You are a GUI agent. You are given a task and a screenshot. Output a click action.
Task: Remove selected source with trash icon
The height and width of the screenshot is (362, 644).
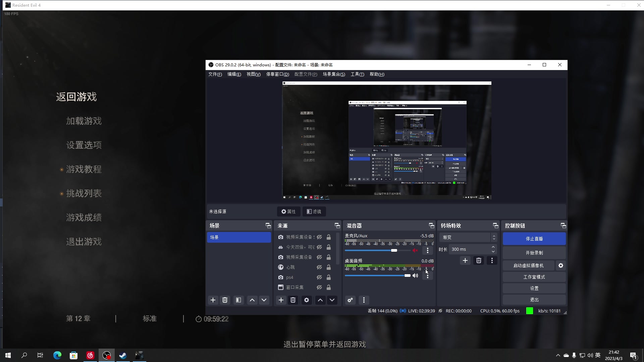tap(293, 300)
